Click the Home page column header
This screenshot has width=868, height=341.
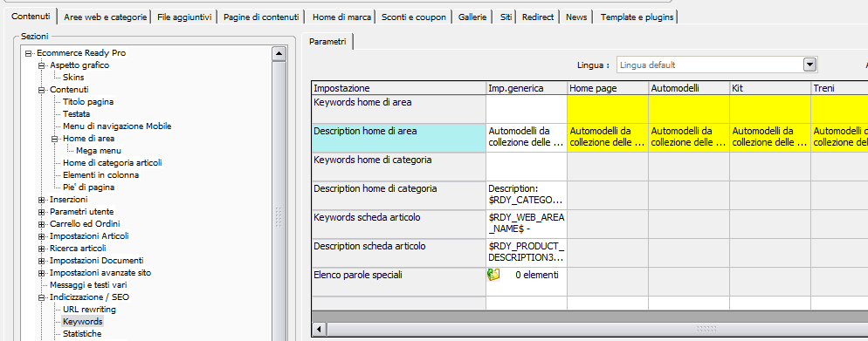point(608,88)
